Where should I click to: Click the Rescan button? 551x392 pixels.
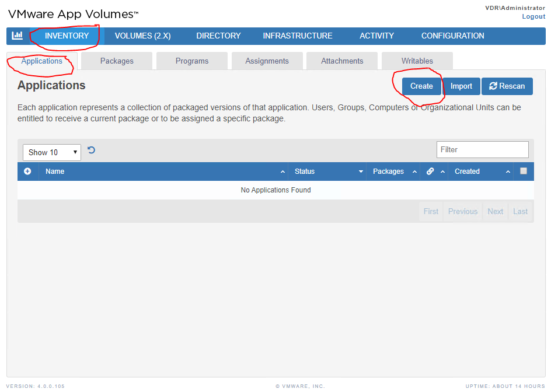point(507,86)
